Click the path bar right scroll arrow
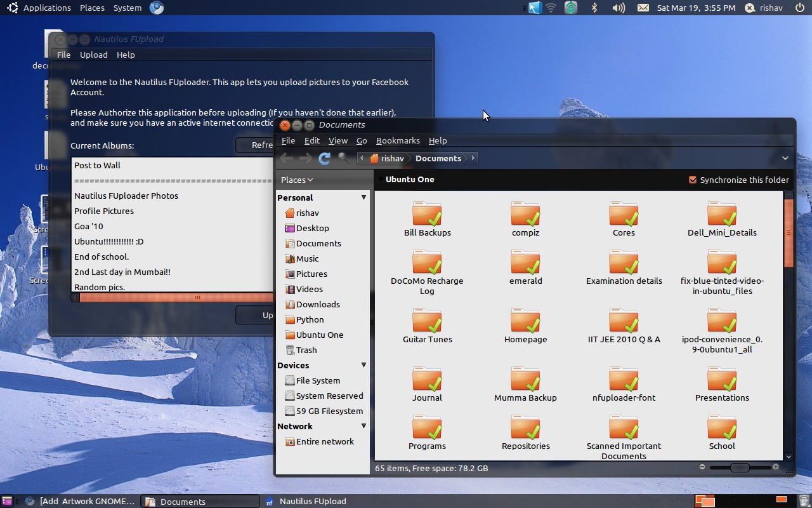Image resolution: width=812 pixels, height=508 pixels. coord(473,158)
